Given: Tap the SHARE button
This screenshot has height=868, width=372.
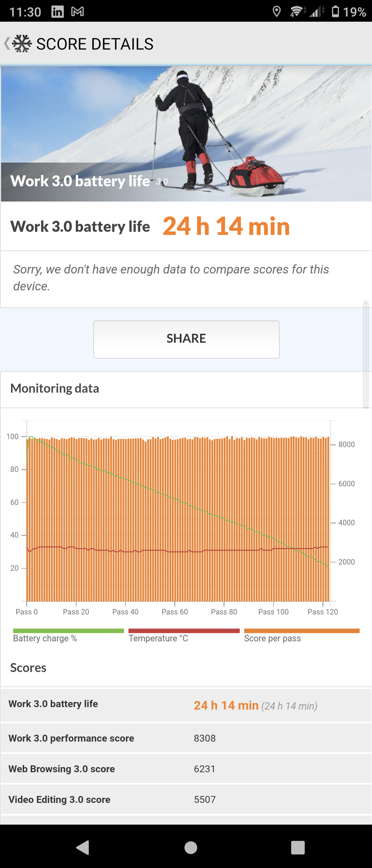Looking at the screenshot, I should [186, 339].
